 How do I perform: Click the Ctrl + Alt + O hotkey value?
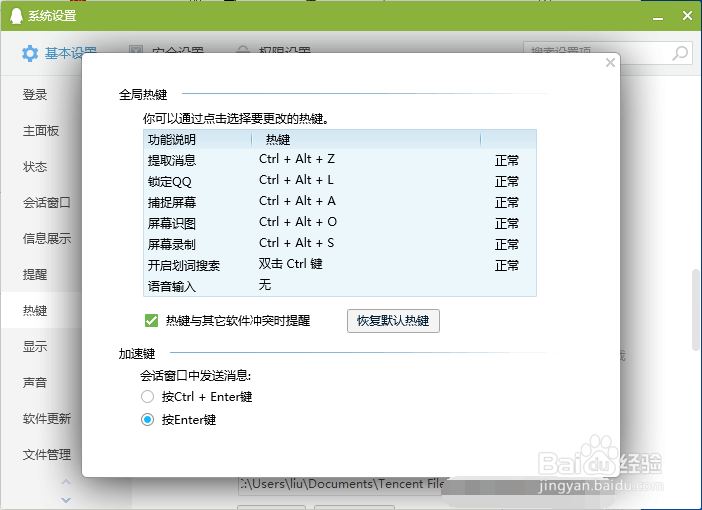(298, 222)
